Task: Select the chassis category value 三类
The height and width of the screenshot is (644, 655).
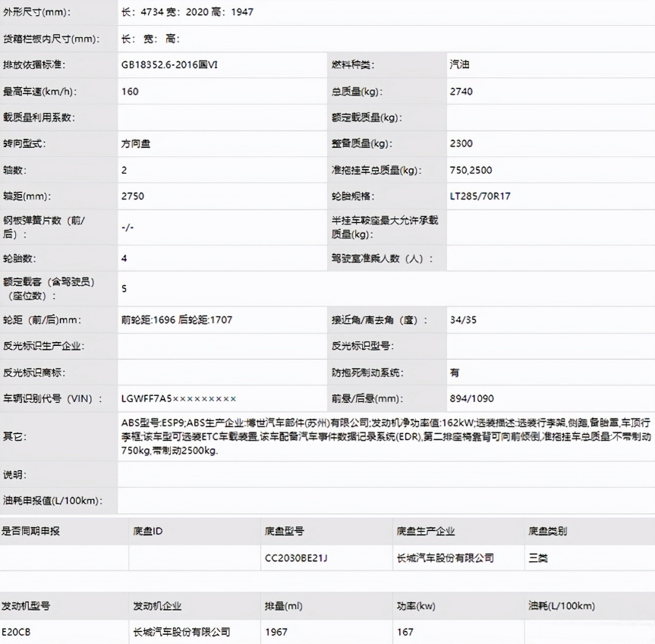Action: (x=537, y=558)
